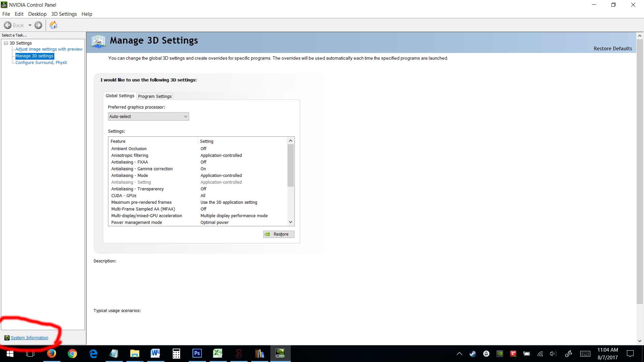This screenshot has height=362, width=644.
Task: Open the System Information link
Action: (x=30, y=338)
